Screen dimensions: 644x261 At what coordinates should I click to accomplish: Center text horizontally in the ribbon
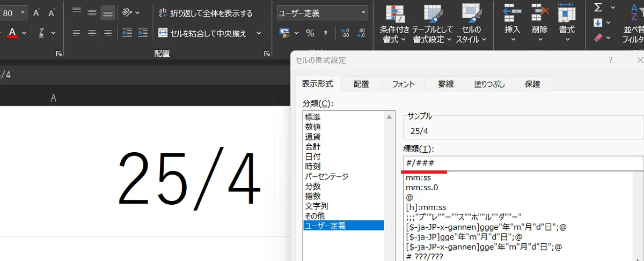click(x=92, y=33)
